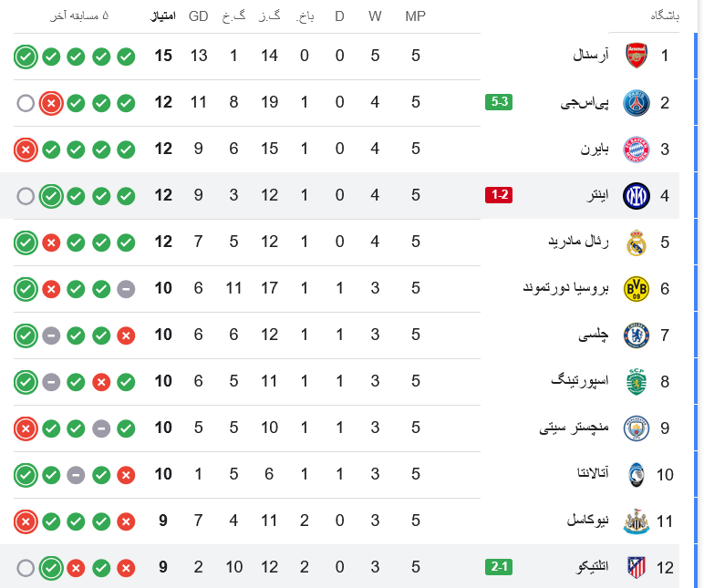
Task: Click the Real Madrid crest
Action: click(x=636, y=242)
